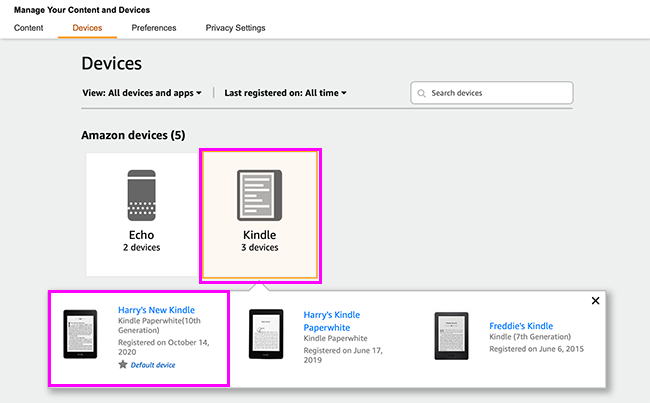
Task: Open Harry's New Kindle link
Action: (x=156, y=310)
